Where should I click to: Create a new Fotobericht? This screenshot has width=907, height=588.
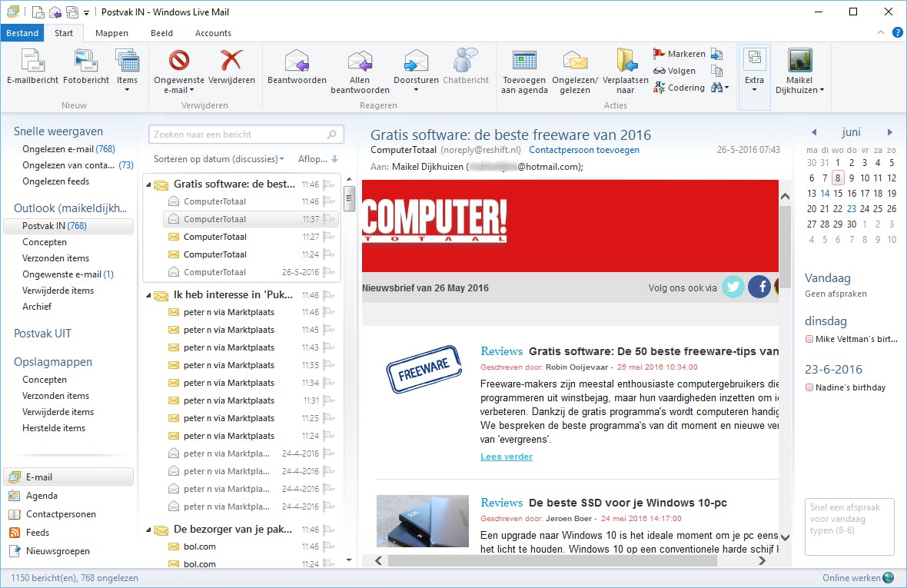(85, 67)
